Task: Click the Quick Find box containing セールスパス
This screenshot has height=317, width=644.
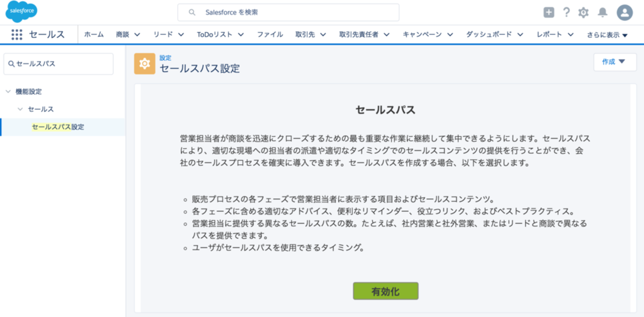Action: 58,64
